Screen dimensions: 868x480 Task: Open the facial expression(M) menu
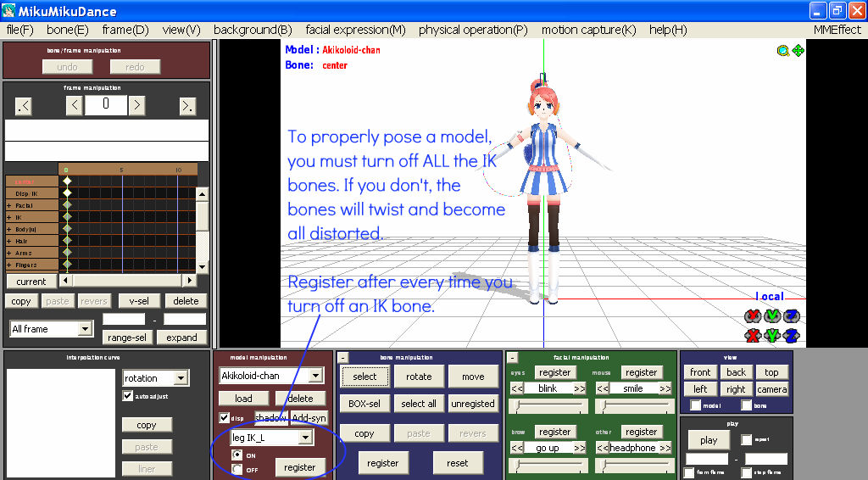355,30
